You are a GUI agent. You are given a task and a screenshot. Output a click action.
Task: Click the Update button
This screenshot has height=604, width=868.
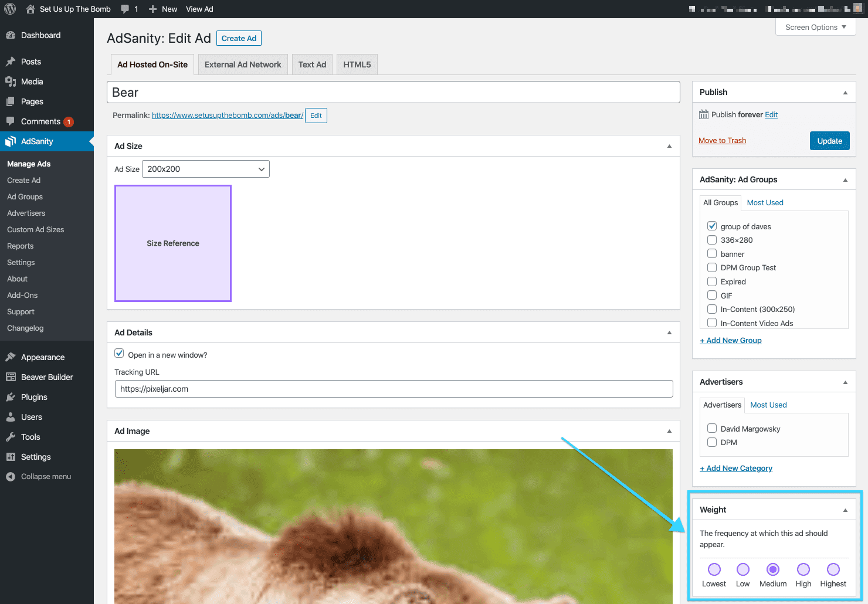(829, 141)
